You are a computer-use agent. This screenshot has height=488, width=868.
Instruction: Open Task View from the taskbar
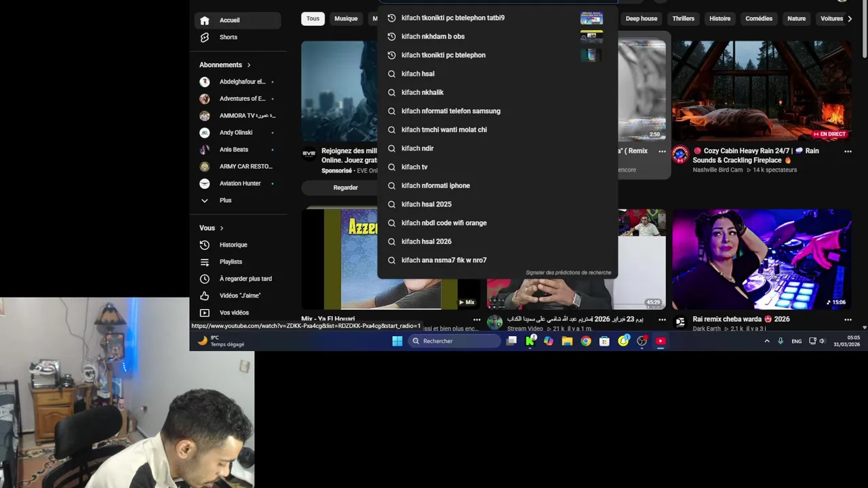[512, 341]
